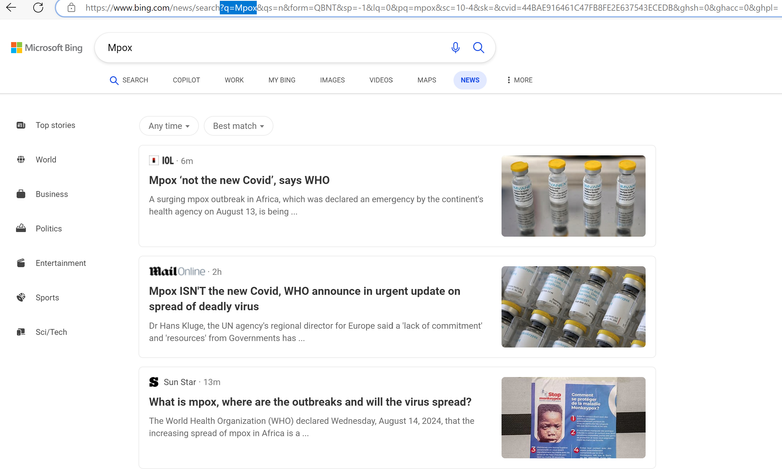Click the Top stories newspaper icon
Image resolution: width=782 pixels, height=469 pixels.
point(21,125)
